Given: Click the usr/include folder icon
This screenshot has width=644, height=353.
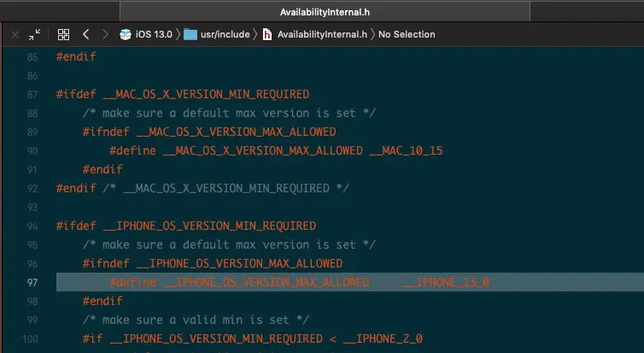Looking at the screenshot, I should point(190,34).
